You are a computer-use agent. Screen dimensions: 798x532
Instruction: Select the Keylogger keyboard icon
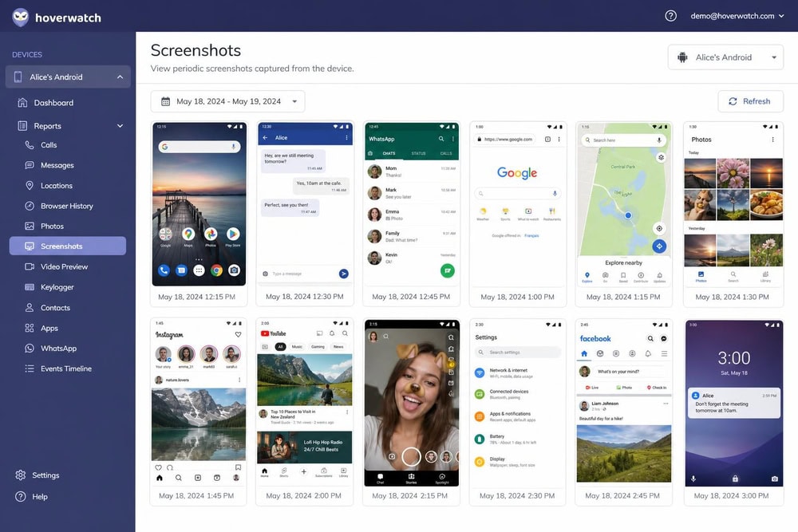[x=30, y=287]
